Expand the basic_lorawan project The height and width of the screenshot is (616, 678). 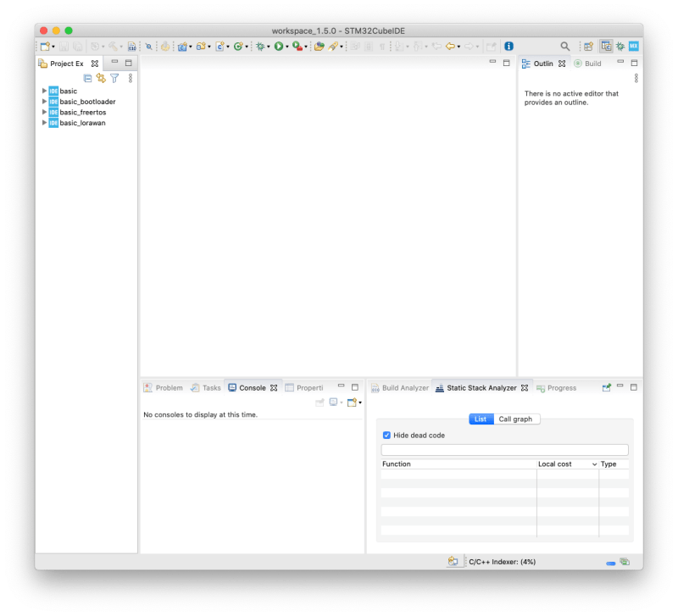44,123
